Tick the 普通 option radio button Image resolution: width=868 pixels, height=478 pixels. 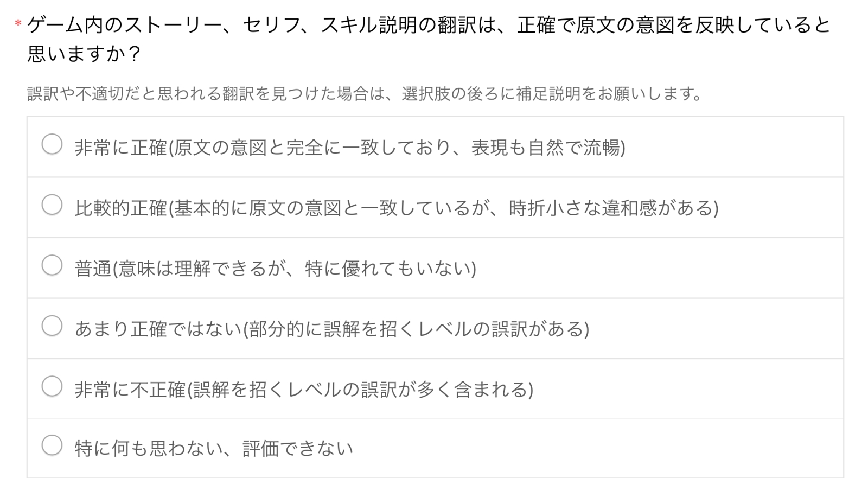(x=52, y=266)
